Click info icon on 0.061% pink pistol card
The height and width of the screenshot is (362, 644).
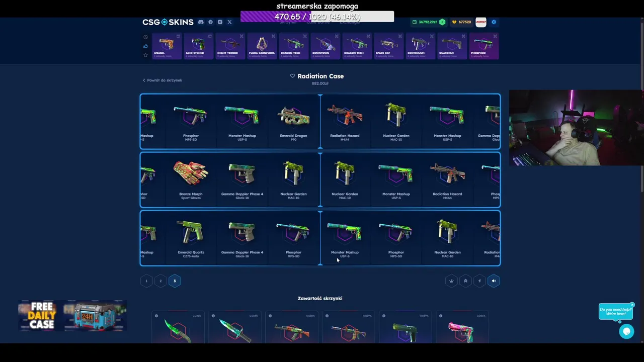tap(441, 316)
